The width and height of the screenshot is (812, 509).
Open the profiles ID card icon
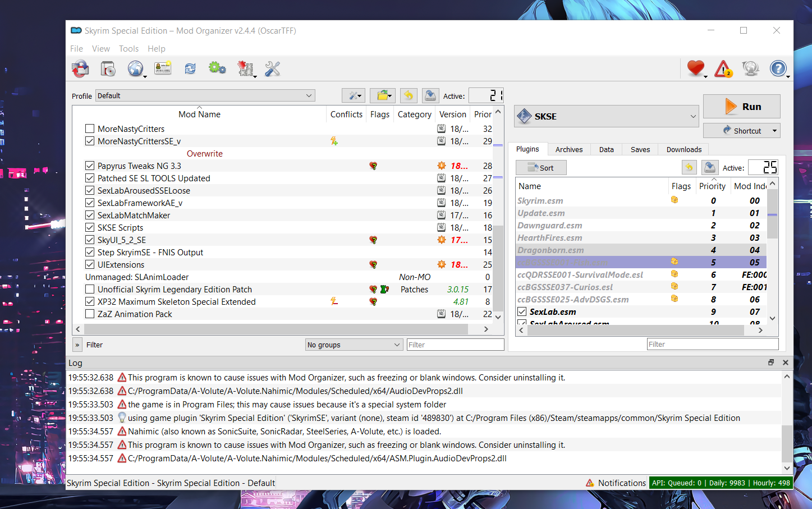pos(163,68)
